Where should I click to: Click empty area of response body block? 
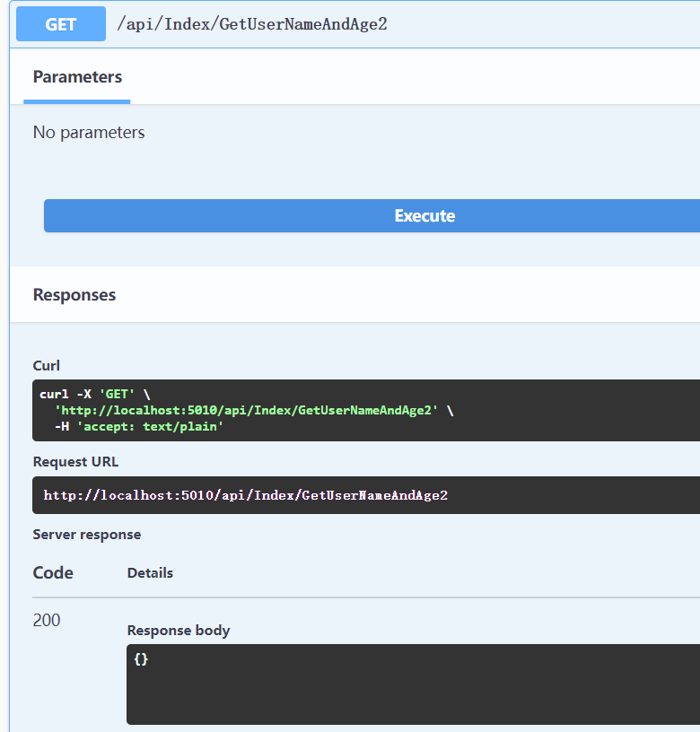coord(413,695)
